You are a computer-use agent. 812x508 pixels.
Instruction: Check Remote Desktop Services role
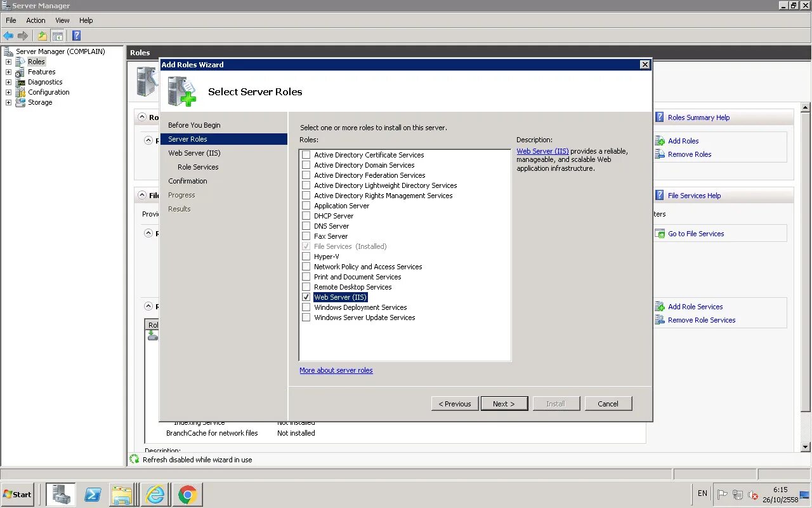click(x=306, y=287)
